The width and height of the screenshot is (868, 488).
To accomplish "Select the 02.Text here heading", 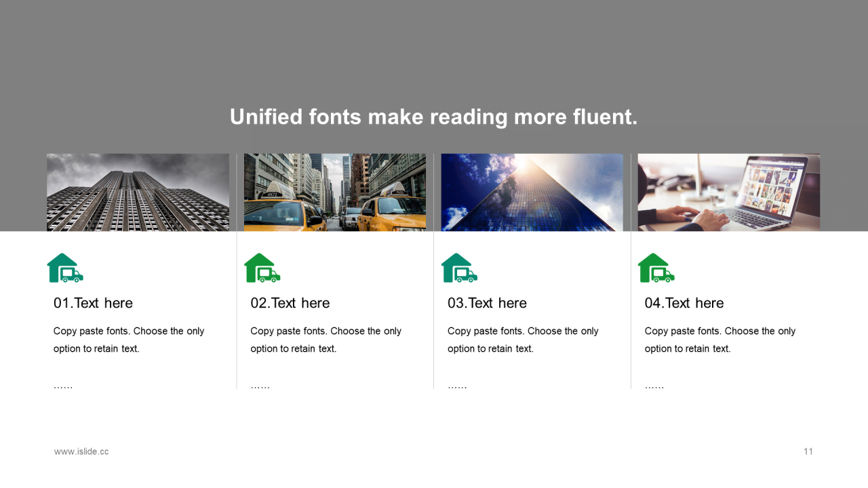I will (290, 303).
